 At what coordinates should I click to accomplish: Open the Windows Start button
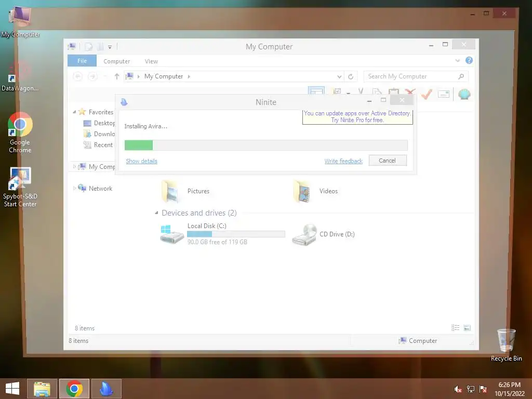click(12, 389)
